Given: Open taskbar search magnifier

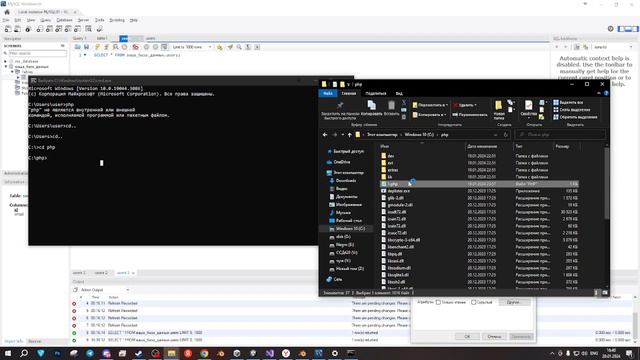Looking at the screenshot, I should (x=24, y=353).
